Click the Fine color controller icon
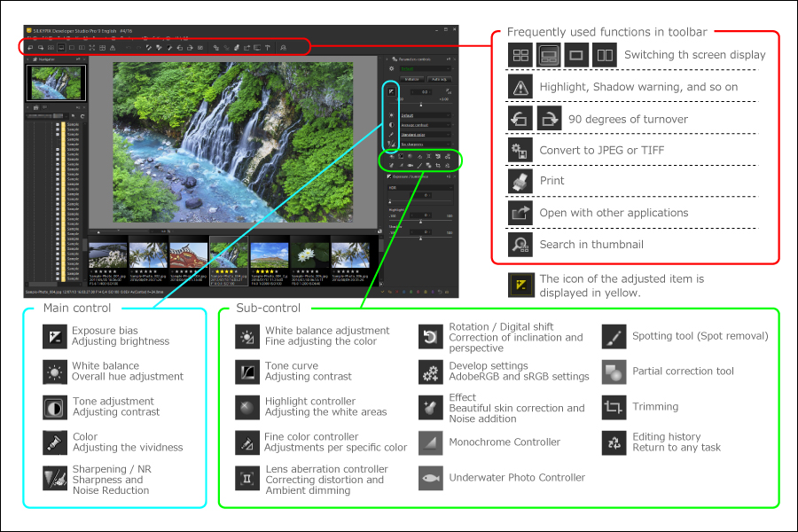 tap(247, 442)
